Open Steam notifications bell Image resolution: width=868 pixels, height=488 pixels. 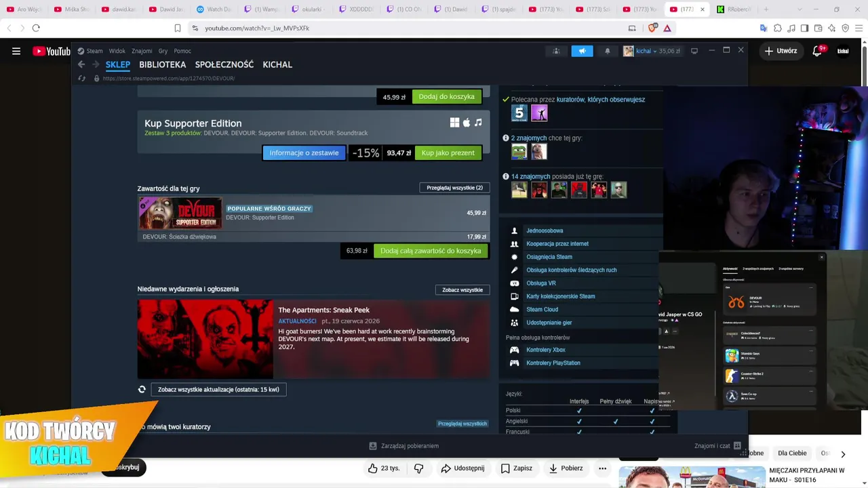click(607, 51)
